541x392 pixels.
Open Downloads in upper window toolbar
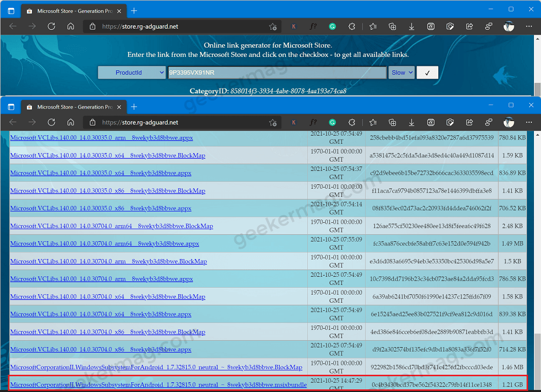(412, 26)
